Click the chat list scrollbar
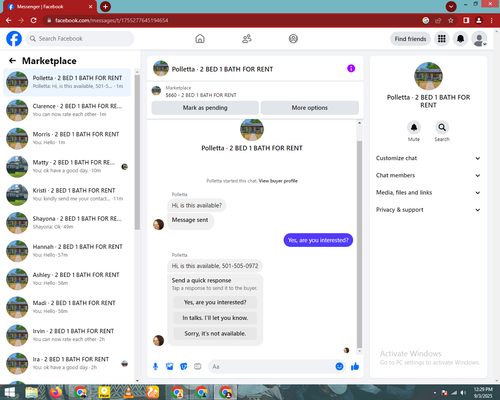Image resolution: width=500 pixels, height=400 pixels. (137, 152)
